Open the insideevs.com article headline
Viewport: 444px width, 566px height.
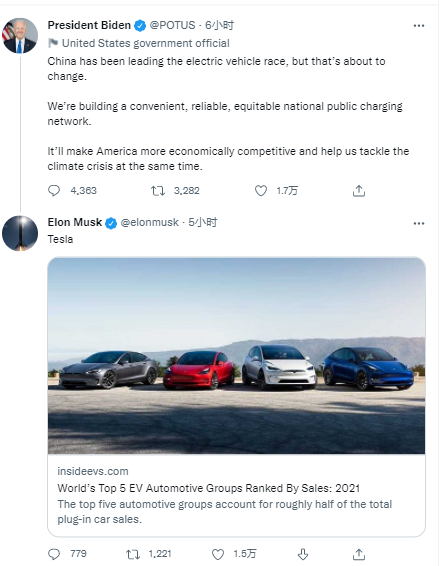209,488
